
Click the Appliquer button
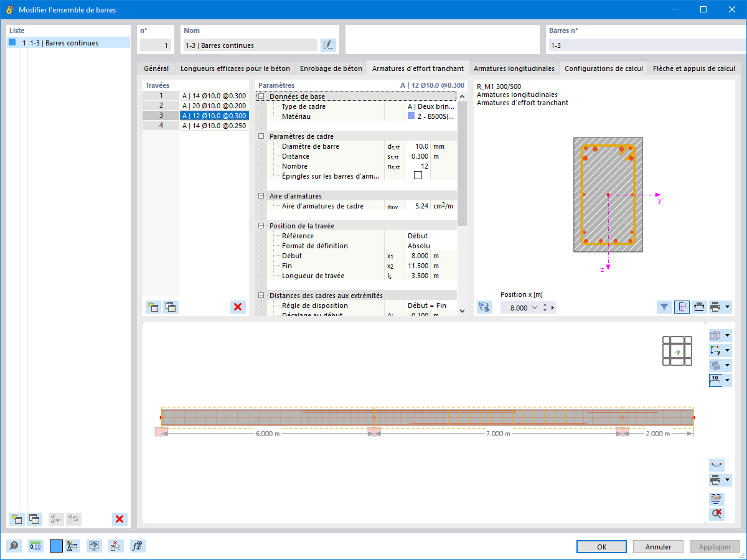715,547
